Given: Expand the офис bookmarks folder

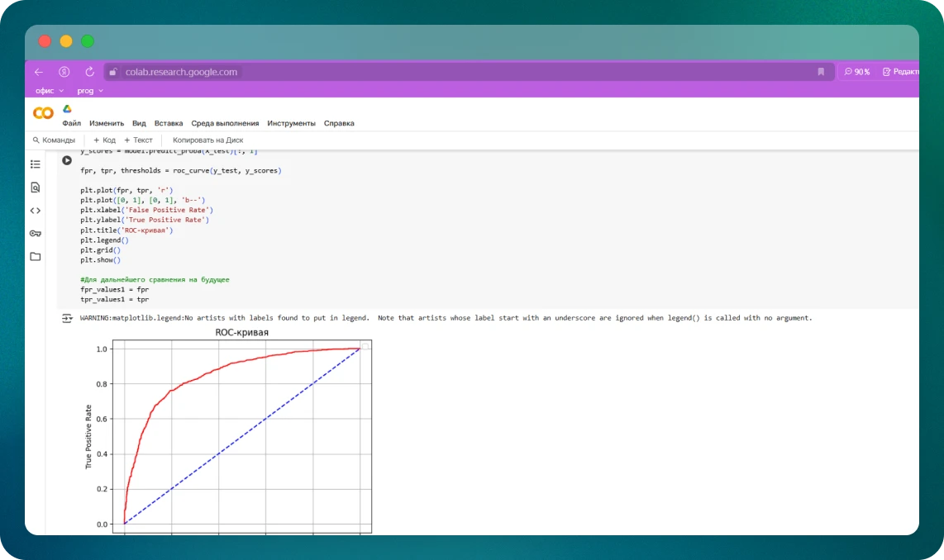Looking at the screenshot, I should point(49,91).
